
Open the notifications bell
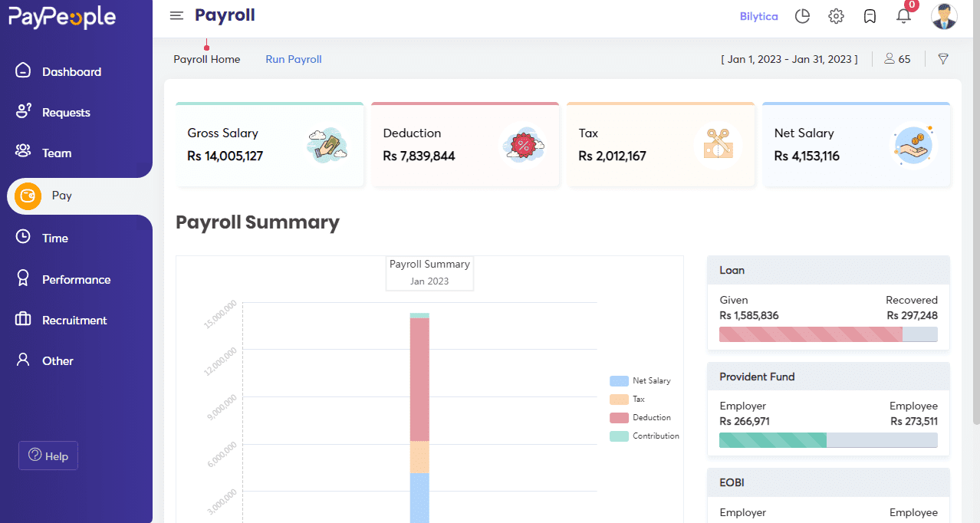(x=903, y=16)
